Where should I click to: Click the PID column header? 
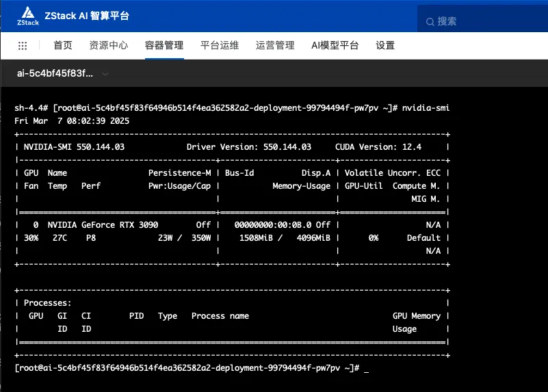click(x=136, y=316)
